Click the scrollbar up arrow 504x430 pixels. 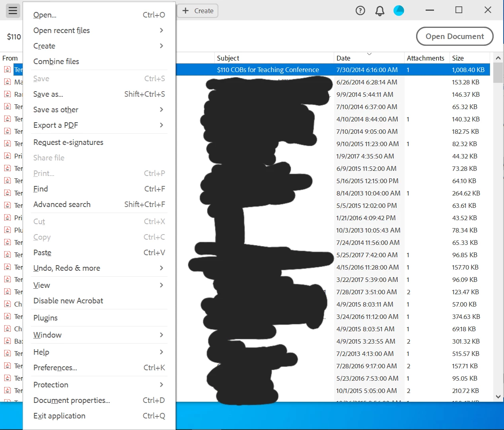[498, 58]
